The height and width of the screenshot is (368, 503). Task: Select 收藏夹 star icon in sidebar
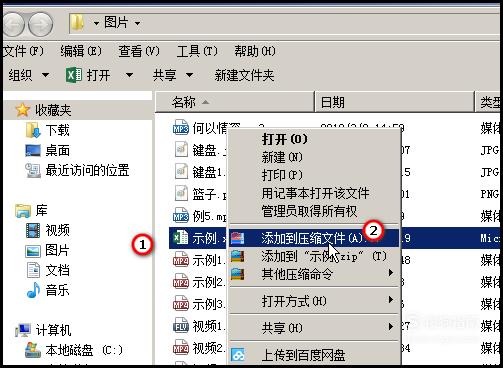[22, 110]
